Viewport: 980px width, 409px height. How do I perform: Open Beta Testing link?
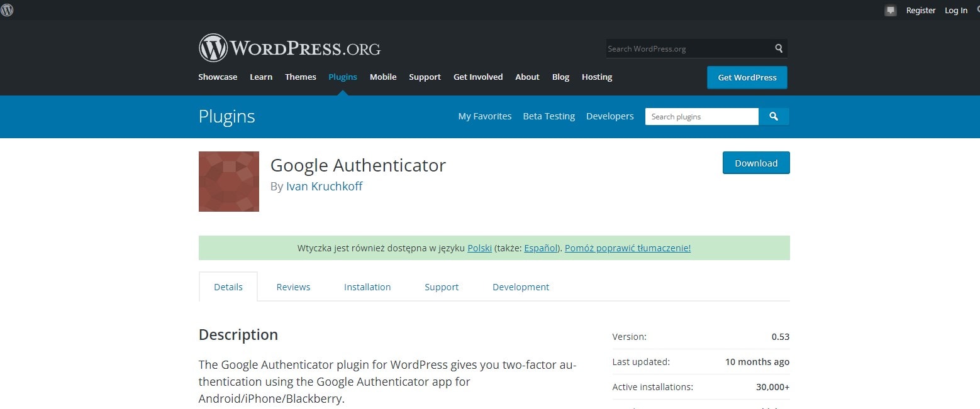549,116
